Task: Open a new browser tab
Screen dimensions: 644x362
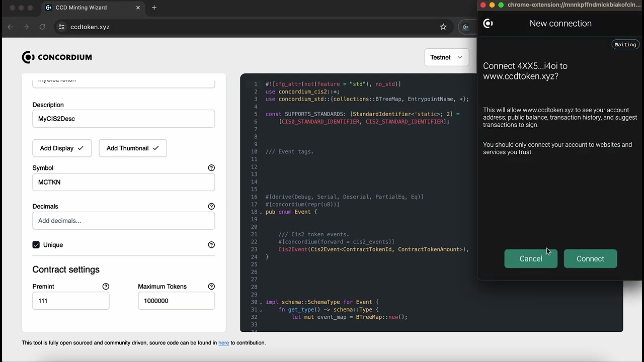Action: point(154,8)
